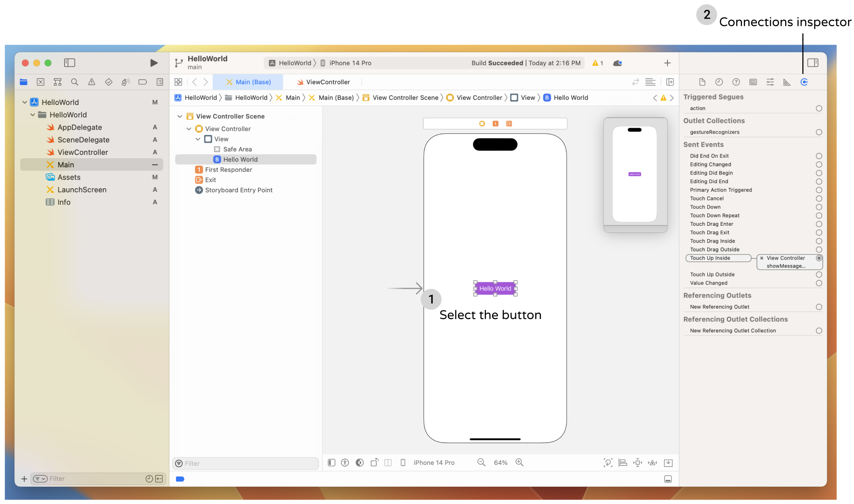Open the Attributes inspector sliders icon
Image resolution: width=854 pixels, height=504 pixels.
coord(770,82)
